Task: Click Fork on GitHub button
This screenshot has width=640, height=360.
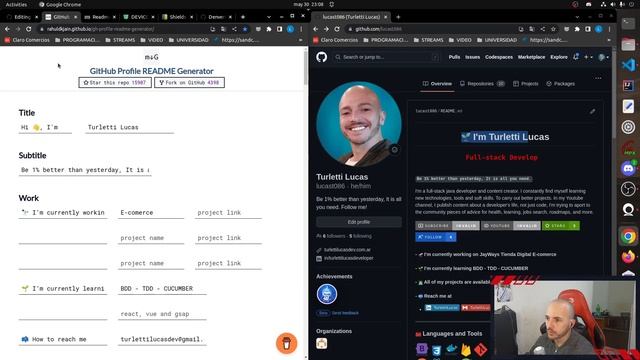Action: [x=189, y=82]
